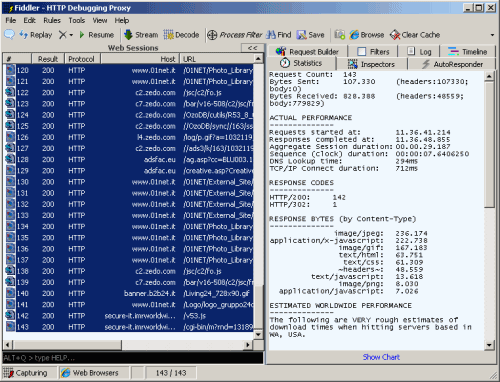Open the Inspectors tab

point(371,64)
